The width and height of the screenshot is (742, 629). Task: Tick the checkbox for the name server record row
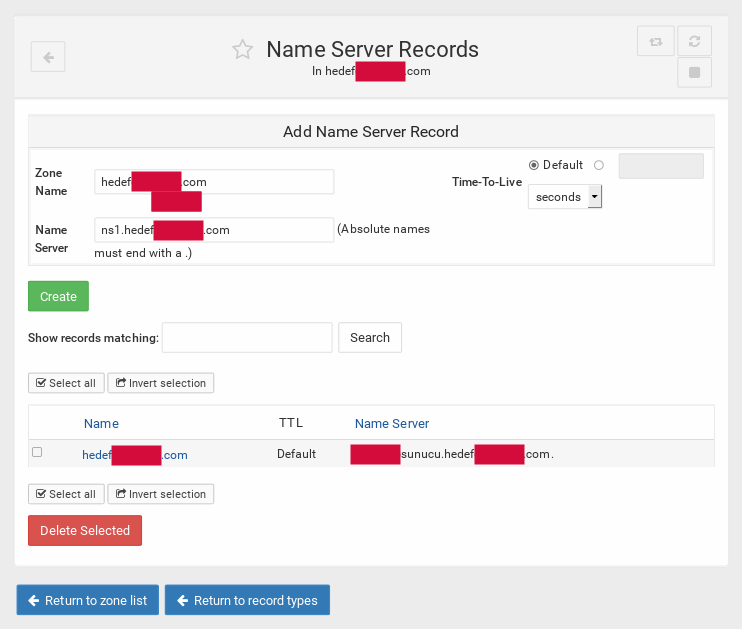coord(37,453)
